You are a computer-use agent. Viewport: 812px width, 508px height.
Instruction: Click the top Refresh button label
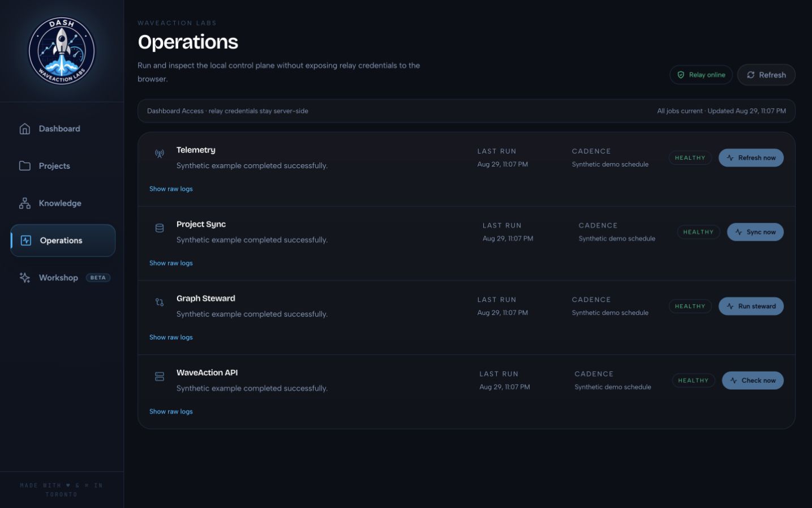772,75
